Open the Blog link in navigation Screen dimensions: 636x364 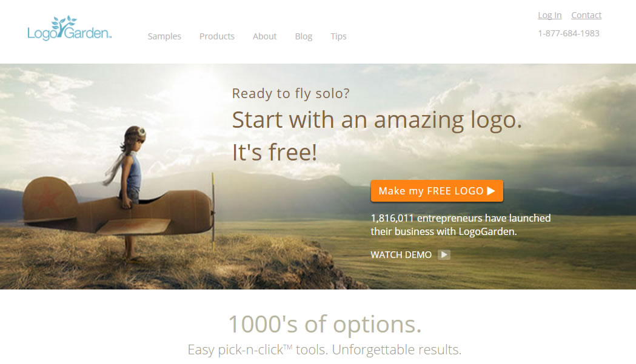[303, 36]
